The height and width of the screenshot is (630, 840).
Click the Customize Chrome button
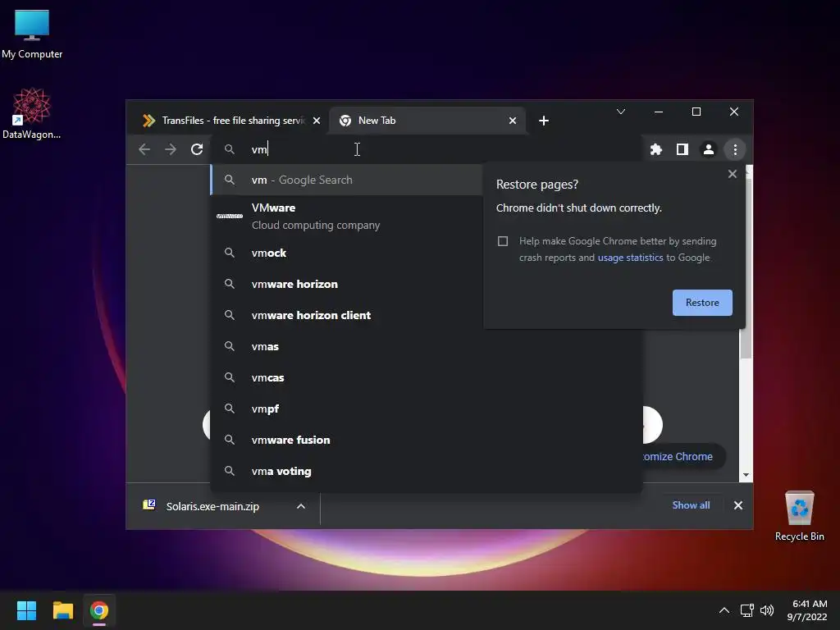[683, 456]
